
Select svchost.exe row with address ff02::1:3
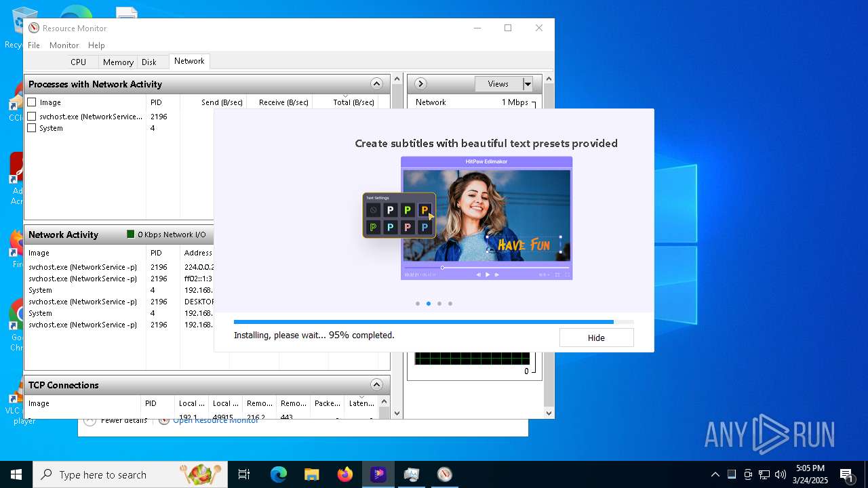point(119,279)
